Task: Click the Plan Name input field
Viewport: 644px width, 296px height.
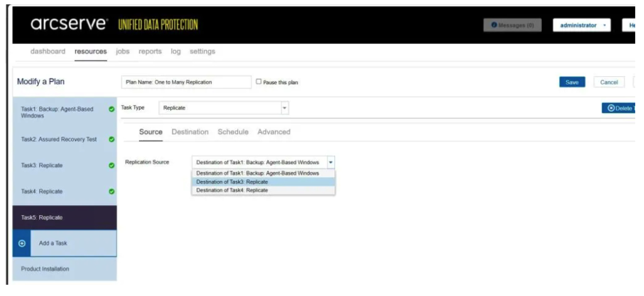Action: point(186,82)
